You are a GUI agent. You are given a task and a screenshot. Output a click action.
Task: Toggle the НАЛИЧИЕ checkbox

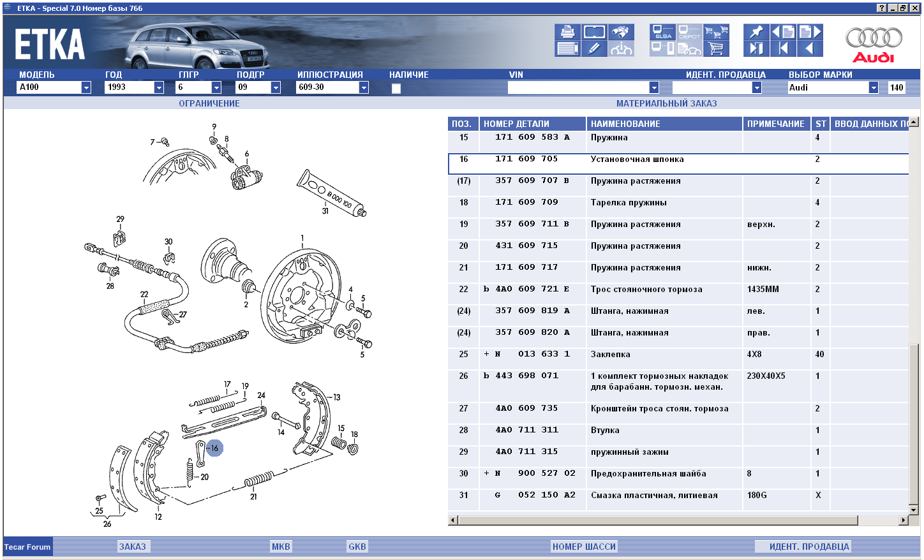pos(396,89)
